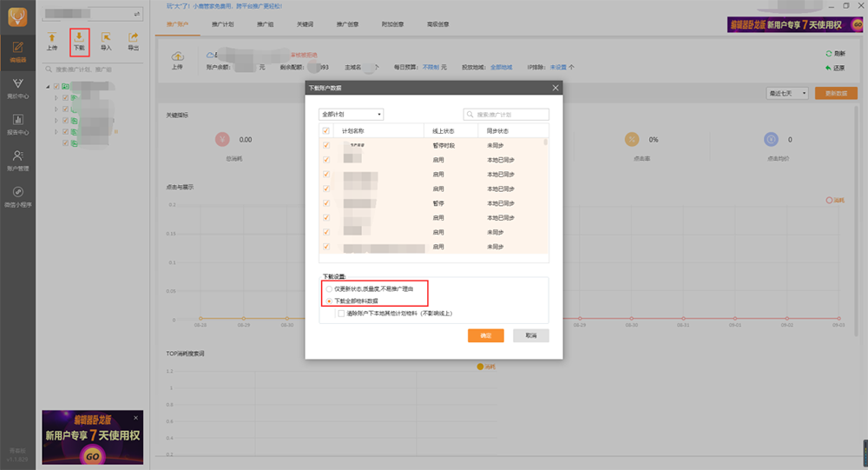868x470 pixels.
Task: Switch to the 推广创意 tab
Action: pyautogui.click(x=348, y=24)
